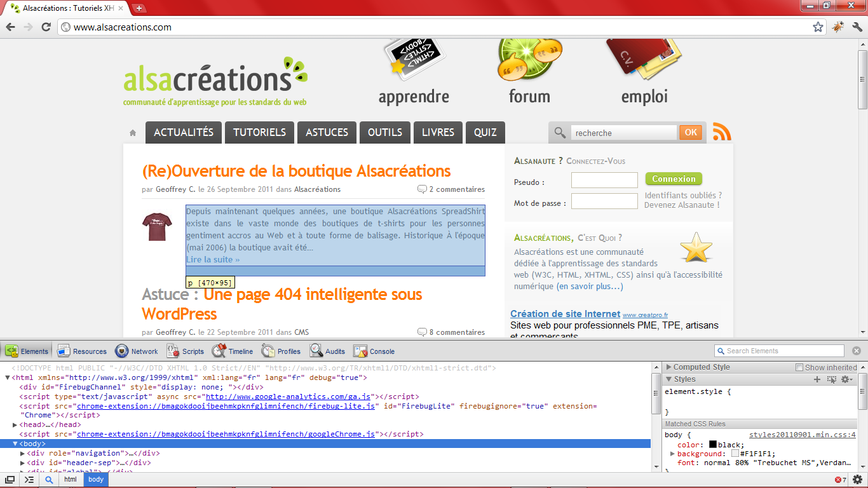Click the search magnifier beside recherche

coord(560,133)
